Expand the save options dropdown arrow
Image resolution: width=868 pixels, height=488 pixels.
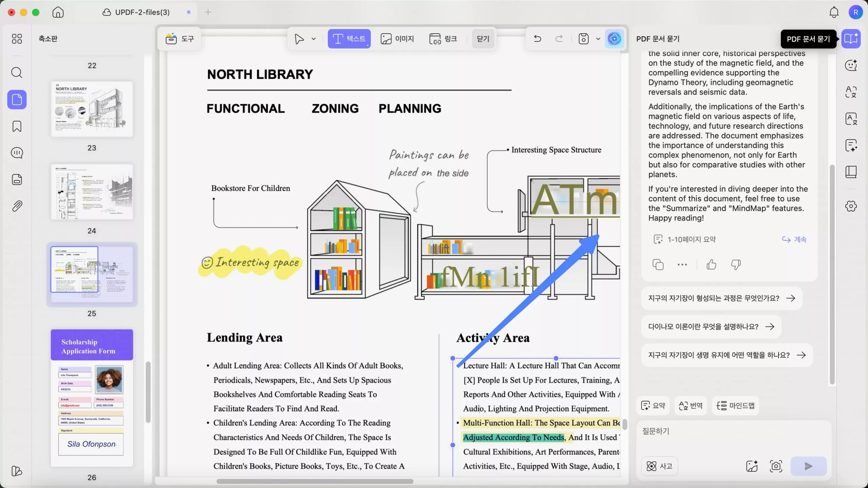(598, 39)
